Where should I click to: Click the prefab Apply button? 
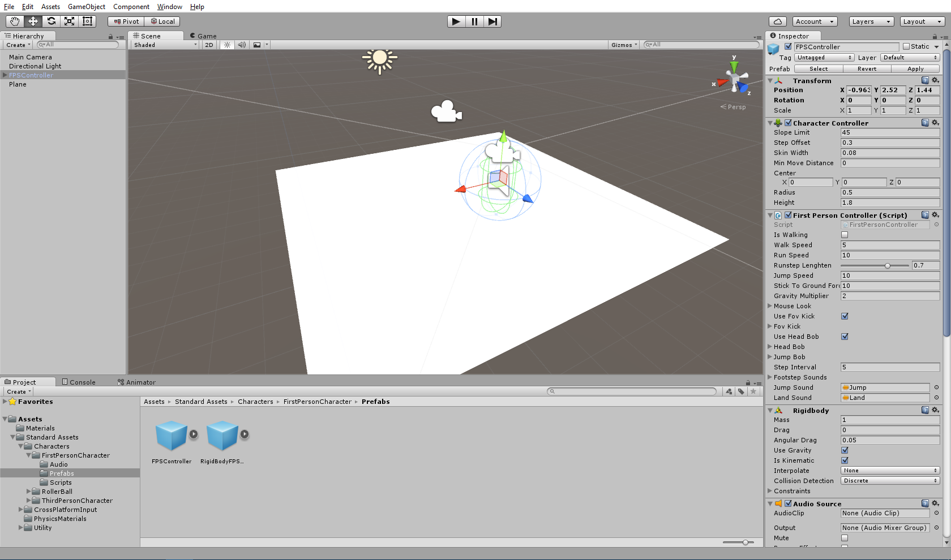point(915,69)
